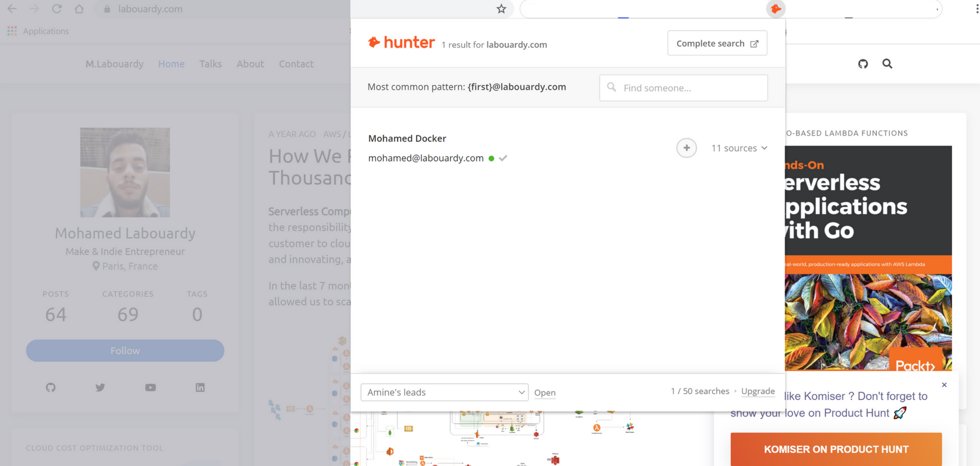
Task: Close the Komiser Product Hunt popup
Action: click(x=944, y=385)
